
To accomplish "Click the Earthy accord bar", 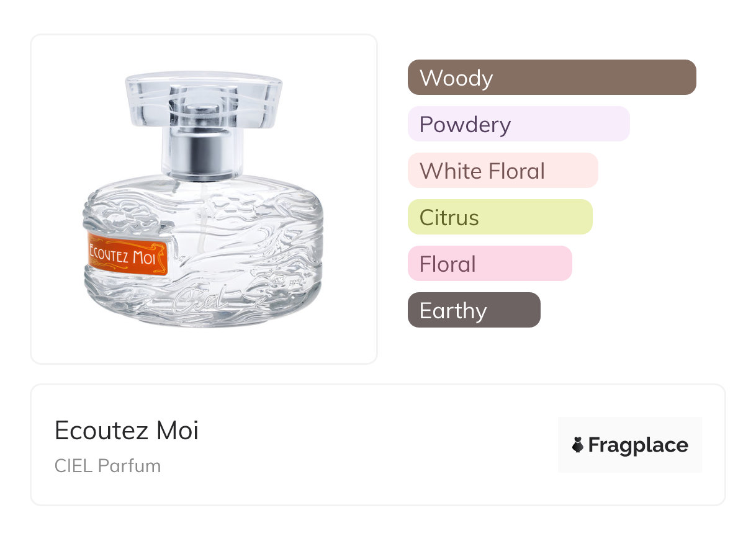I will click(x=474, y=310).
